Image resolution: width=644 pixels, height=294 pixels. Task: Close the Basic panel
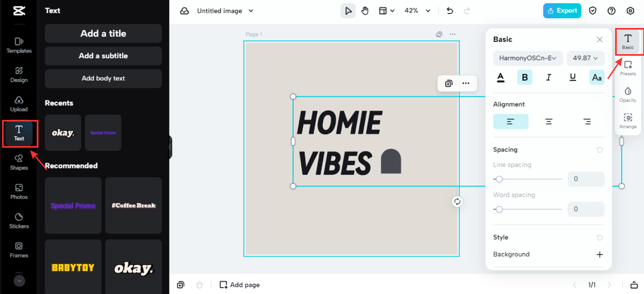point(600,39)
